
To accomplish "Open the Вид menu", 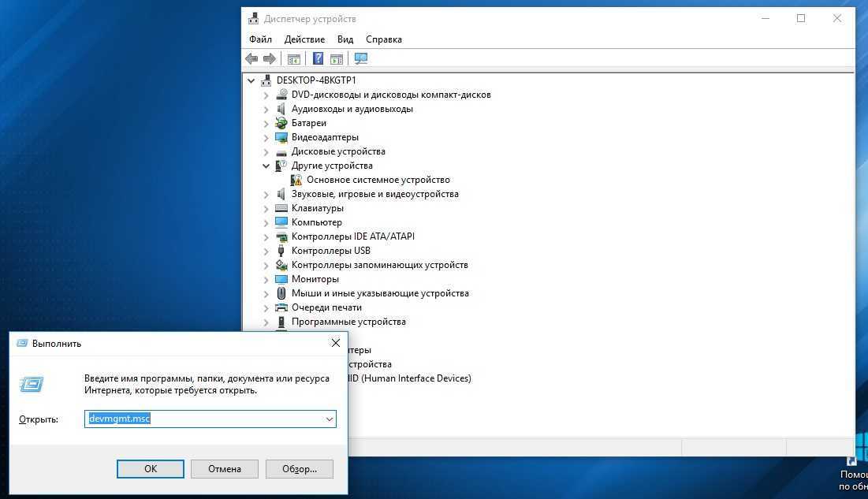I will (x=345, y=39).
